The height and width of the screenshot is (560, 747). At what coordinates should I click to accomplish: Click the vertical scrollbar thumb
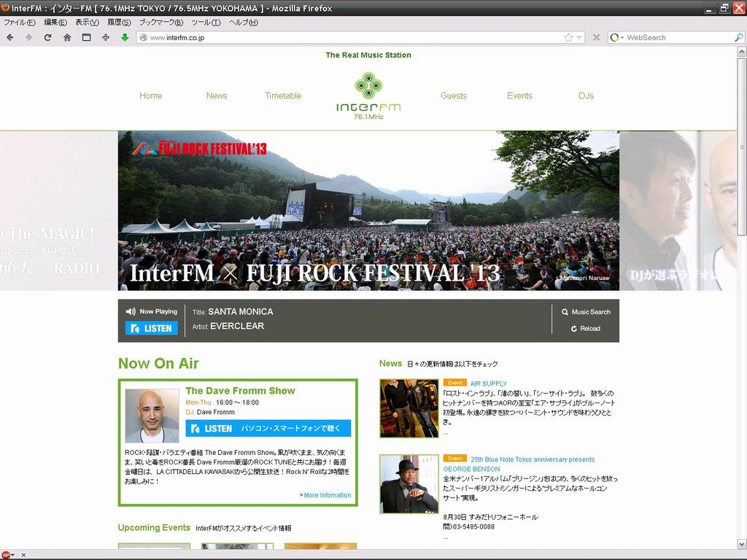tap(742, 146)
